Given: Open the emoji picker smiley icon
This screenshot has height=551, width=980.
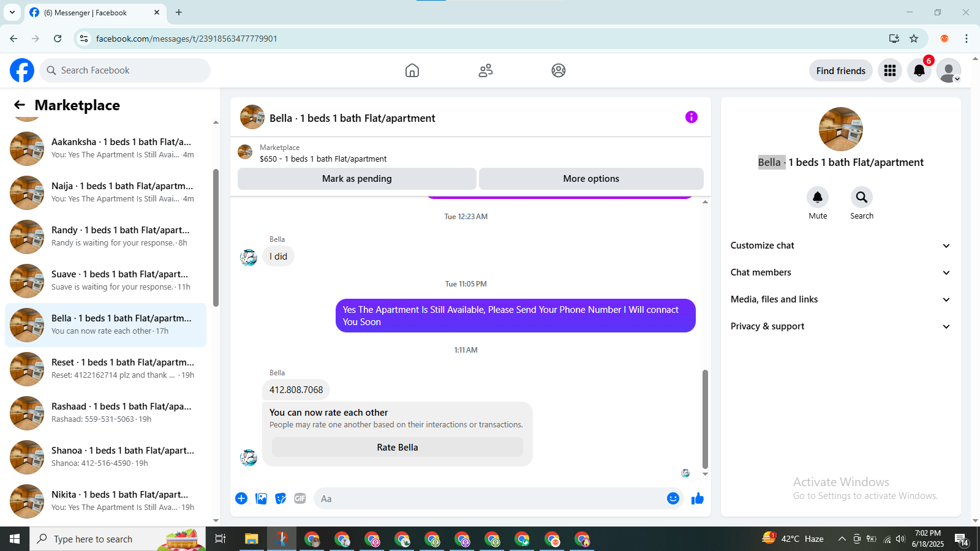Looking at the screenshot, I should click(673, 498).
